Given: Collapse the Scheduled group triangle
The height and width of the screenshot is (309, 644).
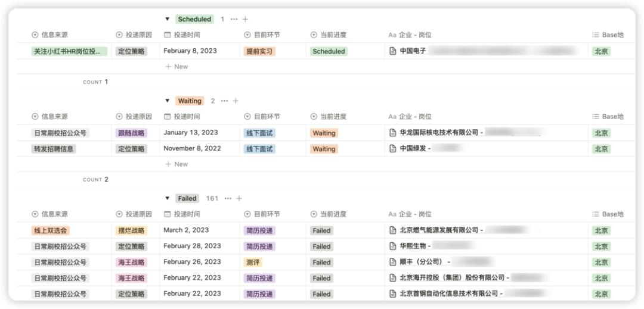Looking at the screenshot, I should tap(167, 19).
